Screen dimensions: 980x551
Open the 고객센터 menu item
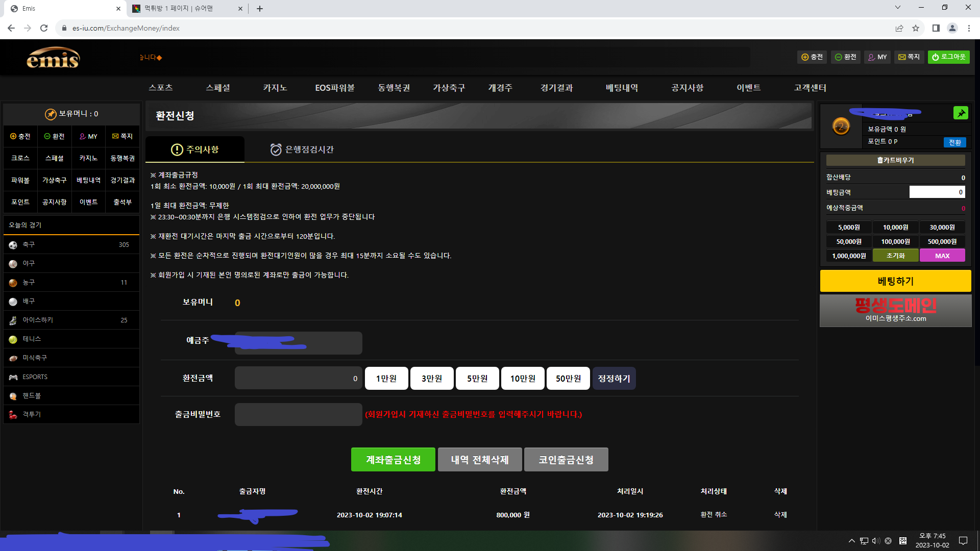pyautogui.click(x=810, y=88)
